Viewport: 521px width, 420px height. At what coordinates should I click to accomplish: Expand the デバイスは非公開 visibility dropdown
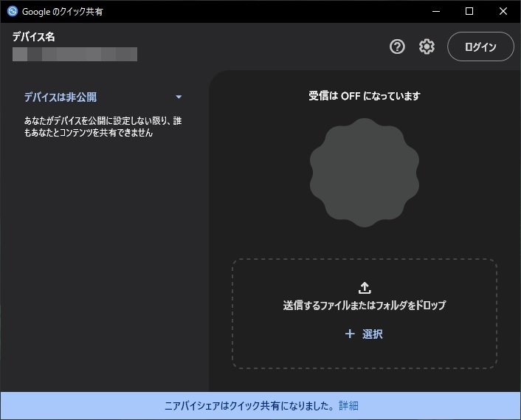point(103,97)
